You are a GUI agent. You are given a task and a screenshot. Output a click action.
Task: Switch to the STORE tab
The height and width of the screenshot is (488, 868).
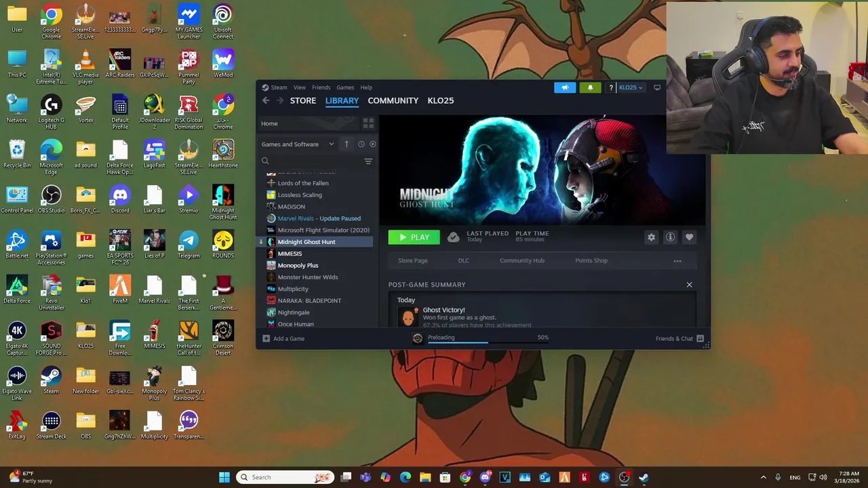303,100
